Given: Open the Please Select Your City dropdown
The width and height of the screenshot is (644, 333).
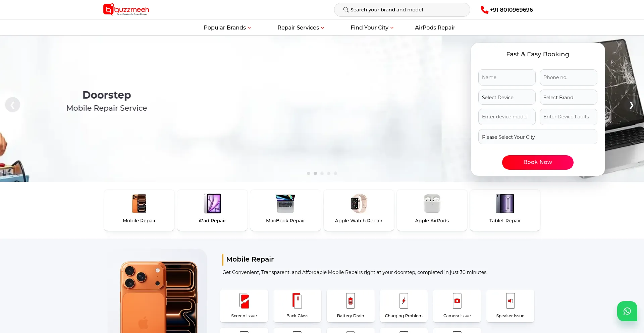Looking at the screenshot, I should click(538, 137).
